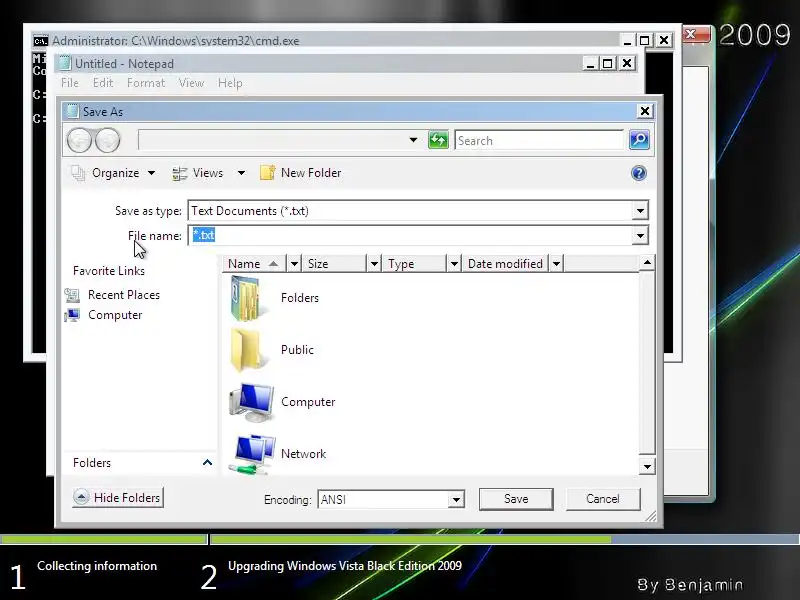Click the Views toolbar icon
Screen dimensions: 800x600
(x=180, y=173)
